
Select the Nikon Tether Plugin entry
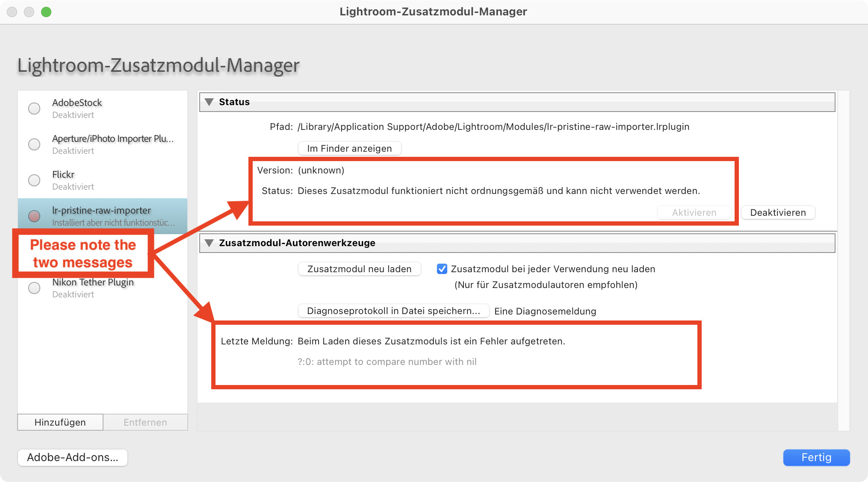103,288
